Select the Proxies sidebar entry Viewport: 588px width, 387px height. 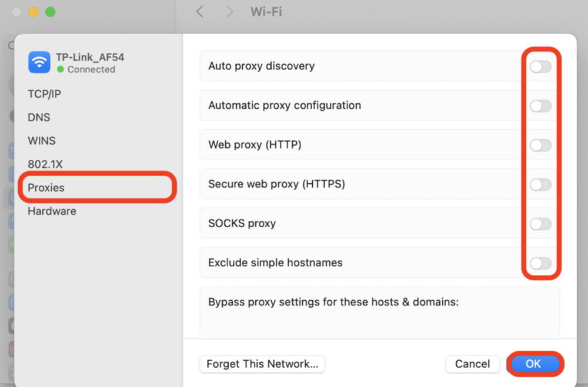45,187
